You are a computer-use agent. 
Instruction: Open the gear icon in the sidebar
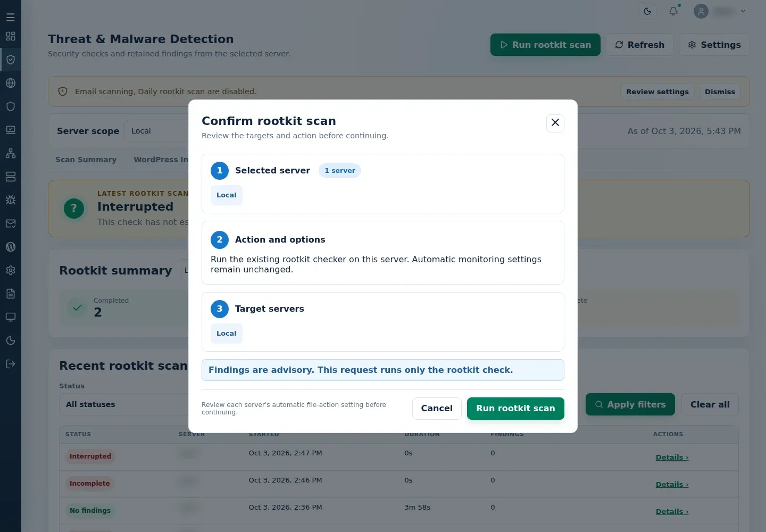(11, 270)
